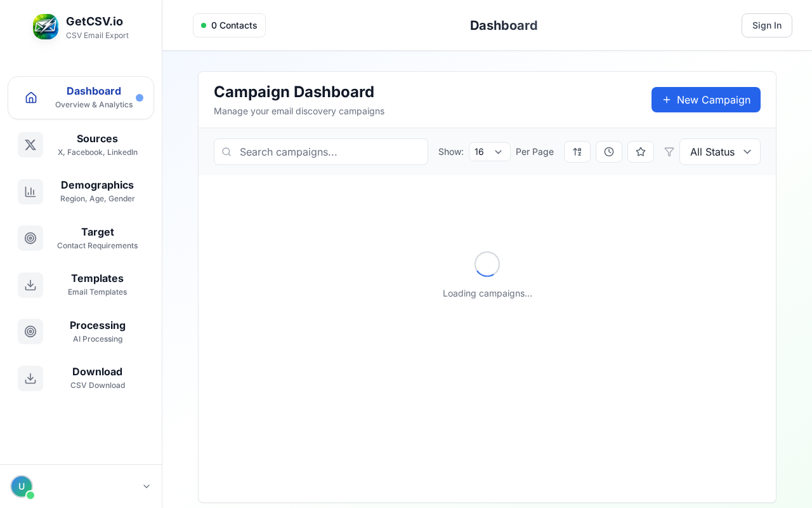Viewport: 812px width, 508px height.
Task: Click the sort order icon button
Action: (577, 152)
